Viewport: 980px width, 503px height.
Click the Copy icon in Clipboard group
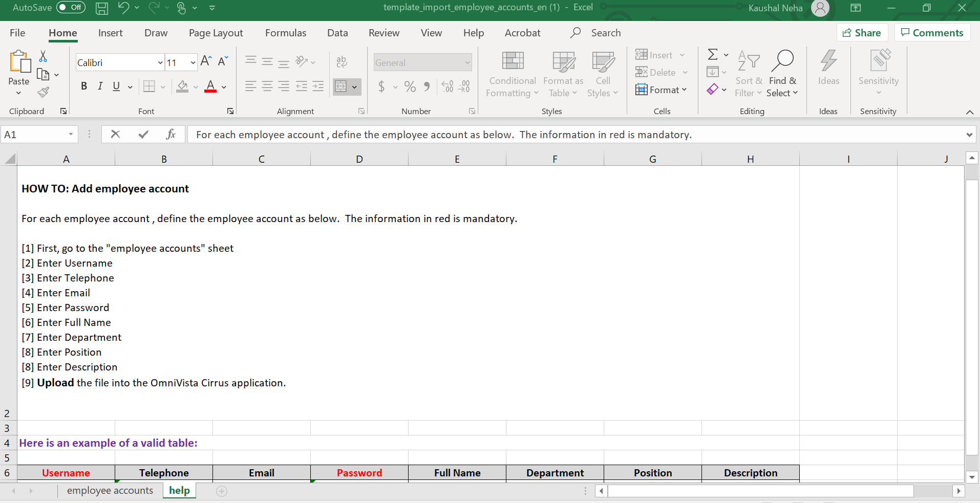[x=44, y=75]
